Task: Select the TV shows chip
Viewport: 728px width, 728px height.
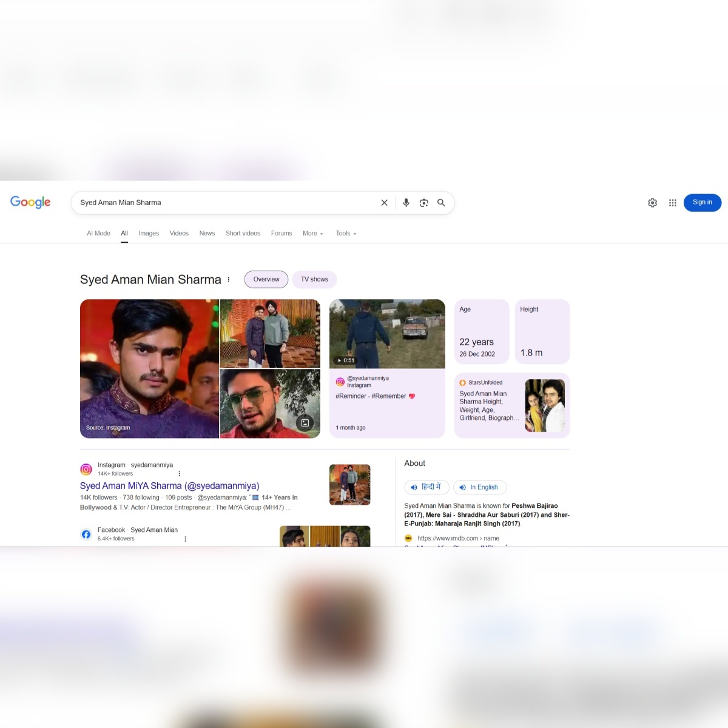Action: pos(314,280)
